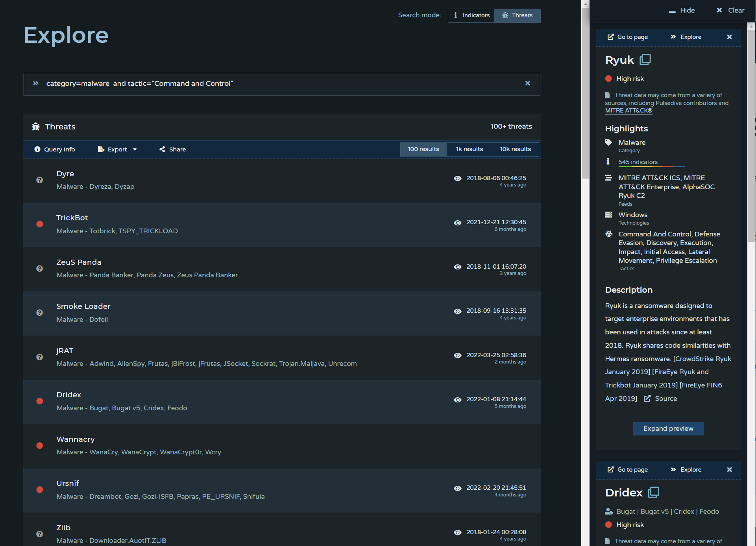Open the Export dropdown
Viewport: 756px width, 546px height.
(x=117, y=149)
